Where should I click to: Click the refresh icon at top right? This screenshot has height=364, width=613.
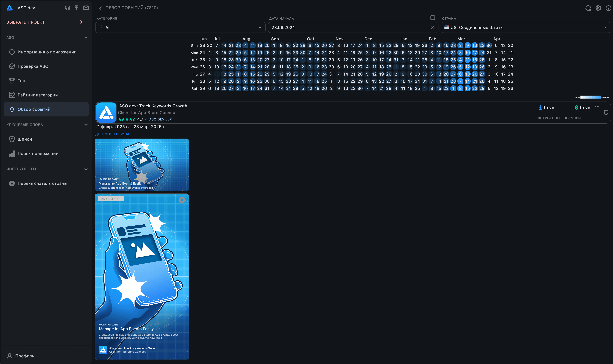point(588,8)
